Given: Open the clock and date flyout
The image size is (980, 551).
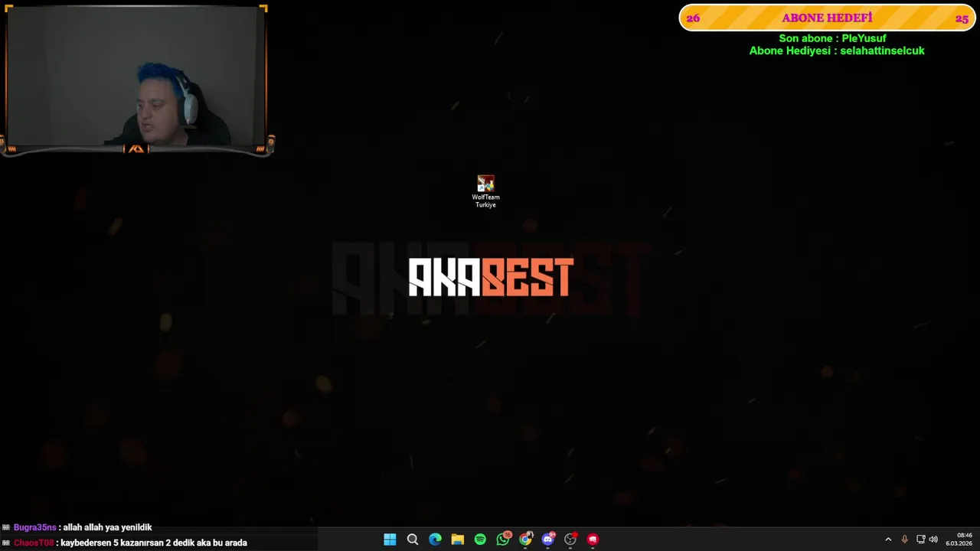Looking at the screenshot, I should [x=959, y=540].
